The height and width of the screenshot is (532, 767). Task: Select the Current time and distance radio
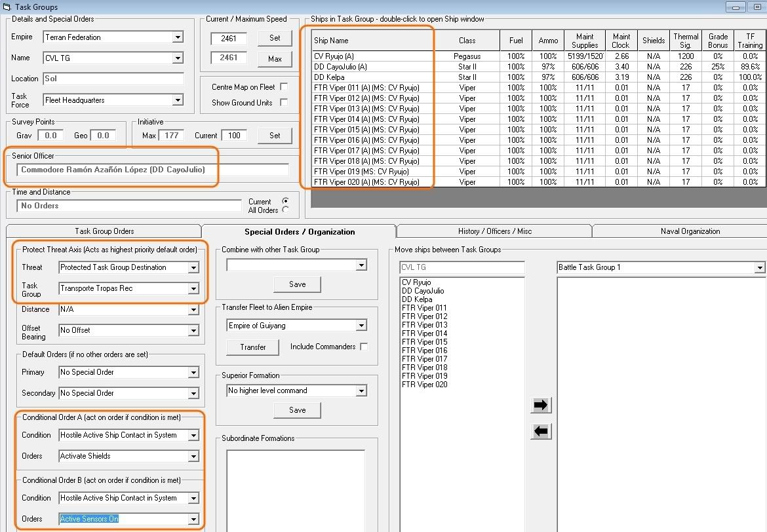pyautogui.click(x=285, y=201)
